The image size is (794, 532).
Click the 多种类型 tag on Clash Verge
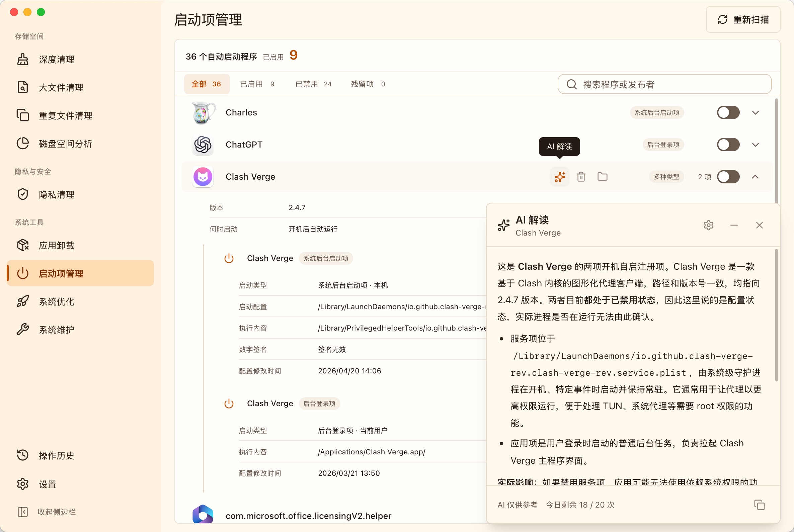click(x=666, y=177)
